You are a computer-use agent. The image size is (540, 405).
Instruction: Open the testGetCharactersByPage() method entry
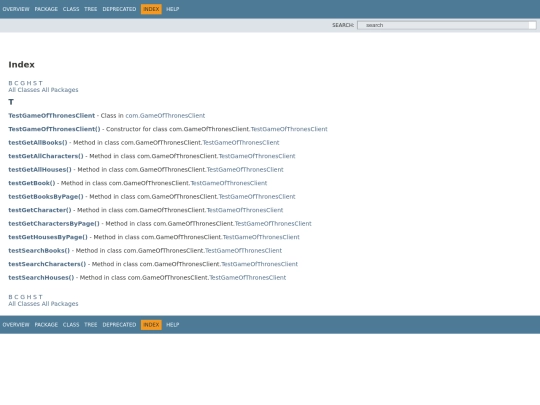point(54,224)
